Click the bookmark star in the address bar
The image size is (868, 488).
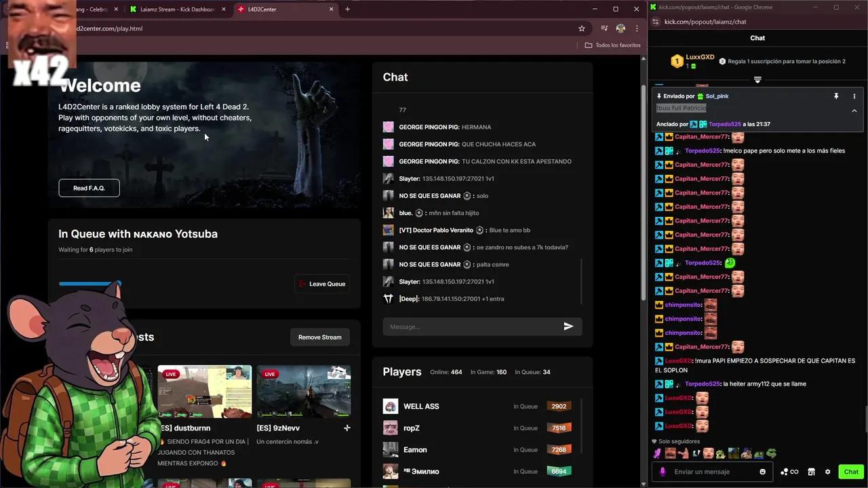(581, 28)
